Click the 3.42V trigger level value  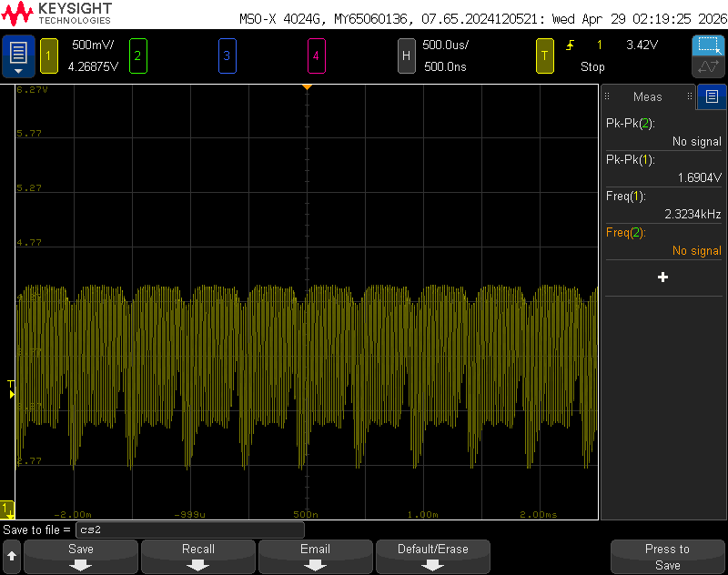pyautogui.click(x=642, y=45)
